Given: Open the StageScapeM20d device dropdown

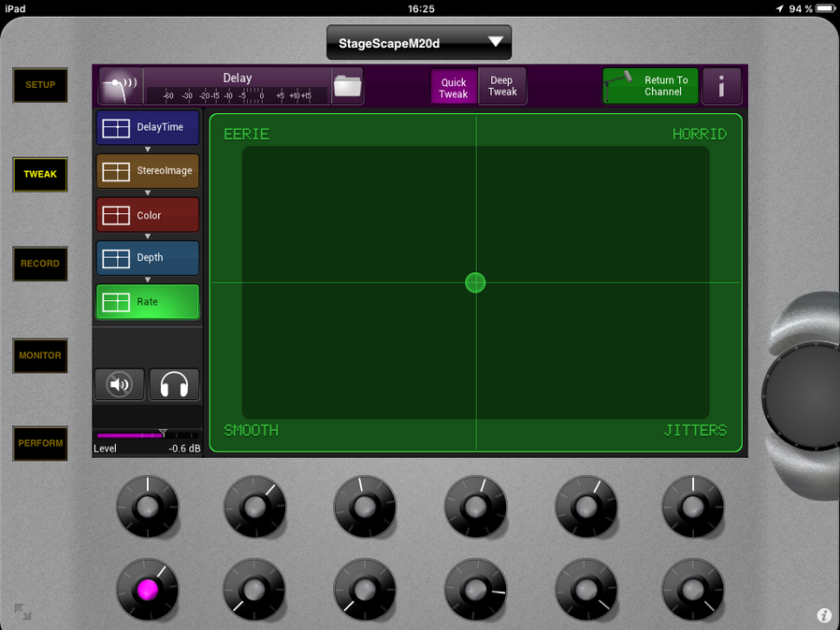Looking at the screenshot, I should coord(419,43).
